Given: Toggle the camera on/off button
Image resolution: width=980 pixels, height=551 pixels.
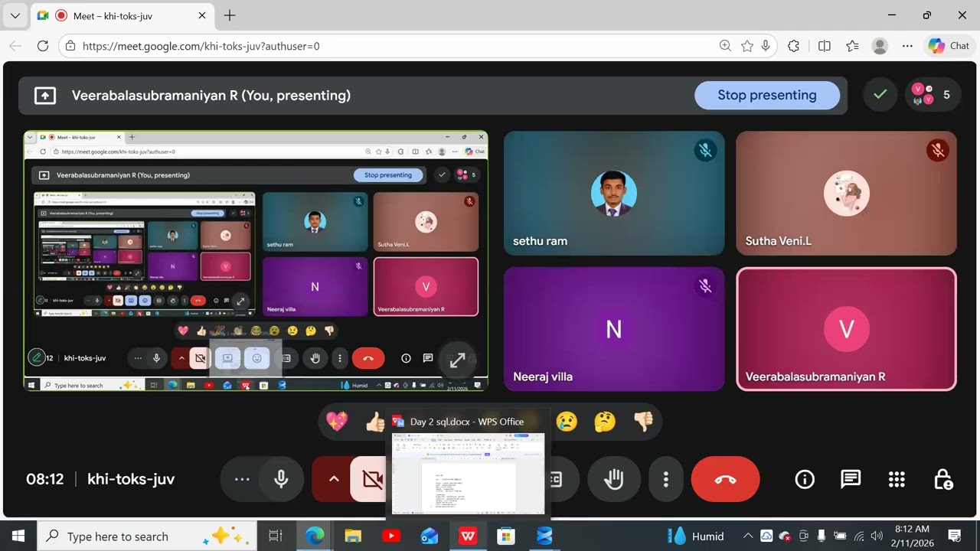Looking at the screenshot, I should [371, 480].
